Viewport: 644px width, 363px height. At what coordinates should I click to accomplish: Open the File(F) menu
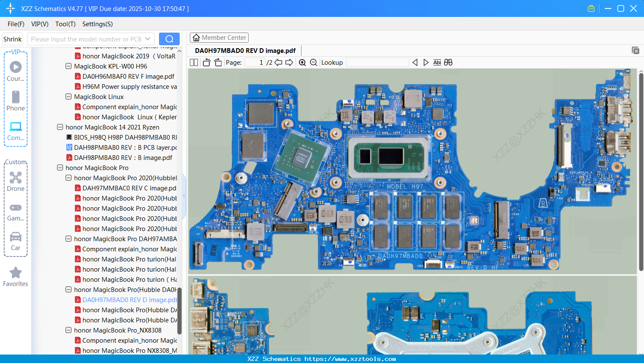coord(16,24)
